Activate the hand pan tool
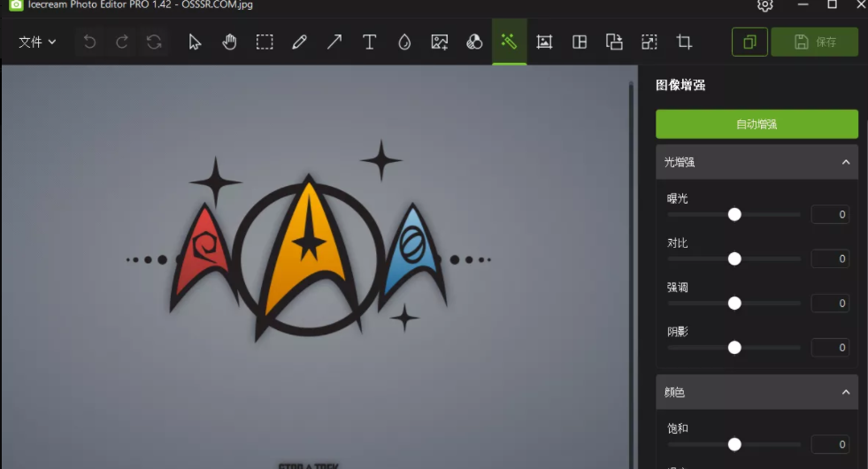Image resolution: width=868 pixels, height=469 pixels. [229, 42]
